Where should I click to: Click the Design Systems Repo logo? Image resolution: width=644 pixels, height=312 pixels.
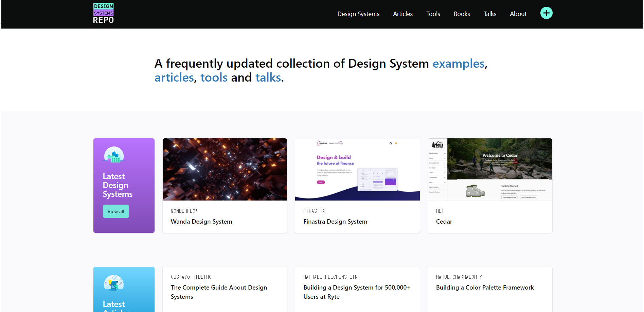pos(103,13)
